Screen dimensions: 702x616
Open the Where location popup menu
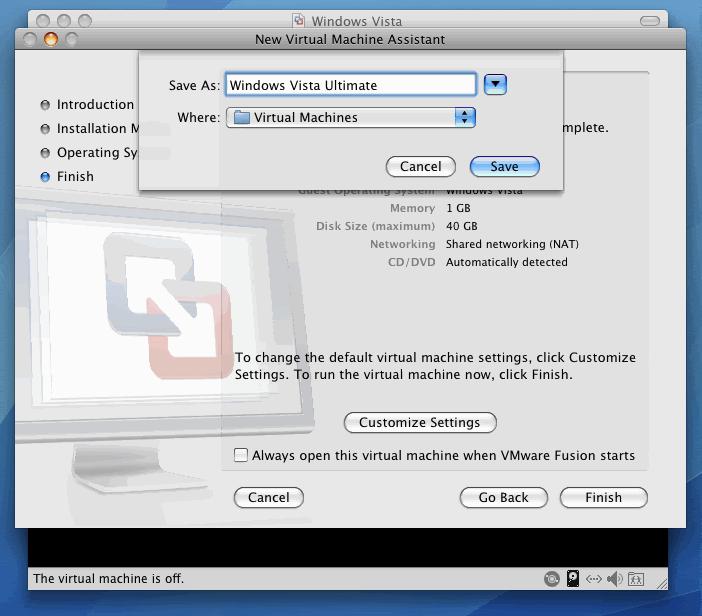pyautogui.click(x=351, y=117)
